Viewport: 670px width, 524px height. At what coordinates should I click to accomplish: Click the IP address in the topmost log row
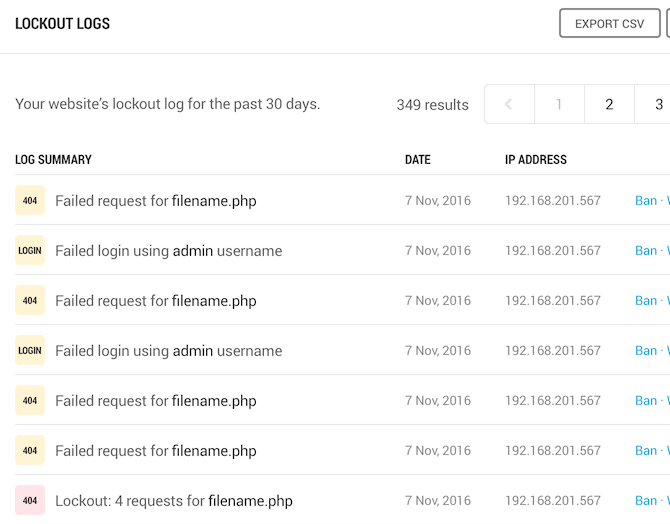pyautogui.click(x=553, y=200)
